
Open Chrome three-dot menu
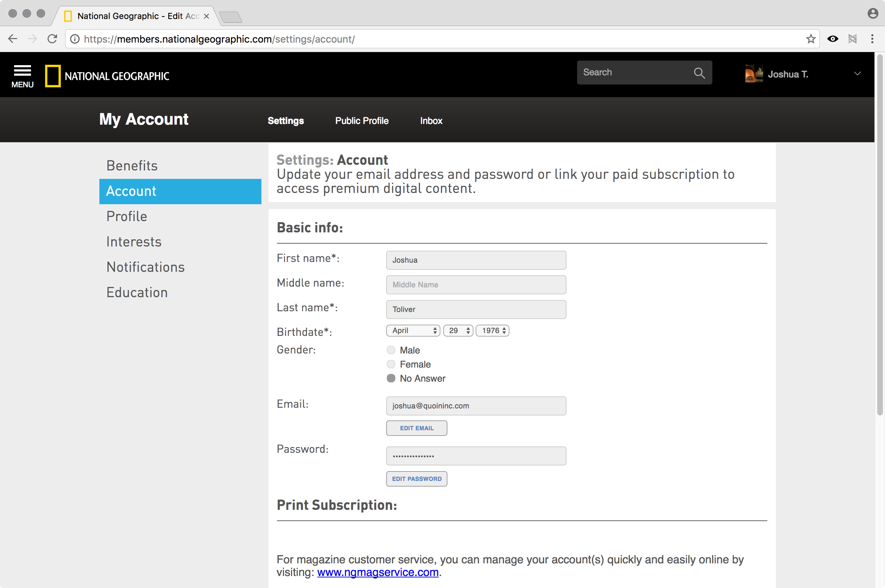[x=872, y=39]
